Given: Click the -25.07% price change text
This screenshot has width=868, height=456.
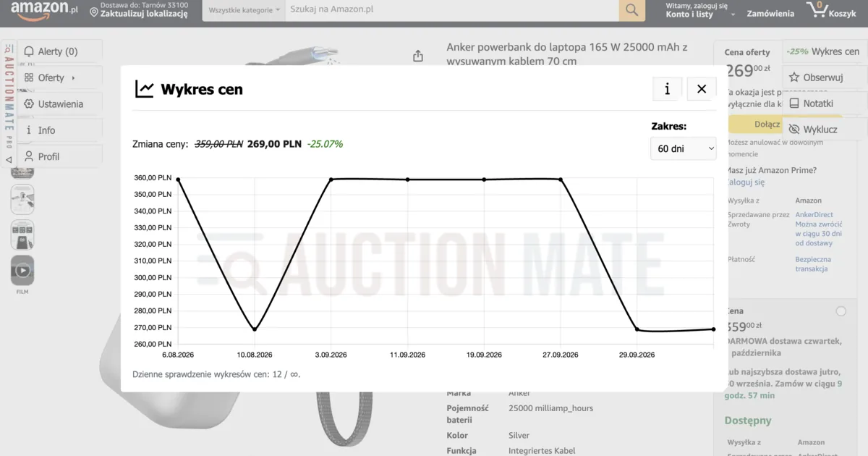Looking at the screenshot, I should [325, 144].
